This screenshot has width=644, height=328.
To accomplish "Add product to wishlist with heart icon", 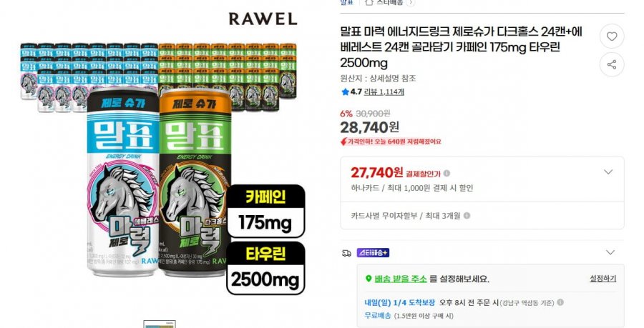I will click(x=612, y=36).
